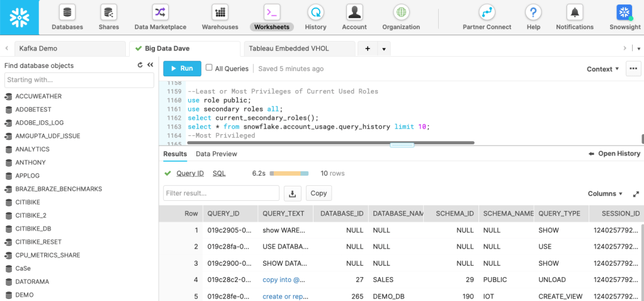Open the Query ID link
Image resolution: width=644 pixels, height=301 pixels.
coord(190,173)
